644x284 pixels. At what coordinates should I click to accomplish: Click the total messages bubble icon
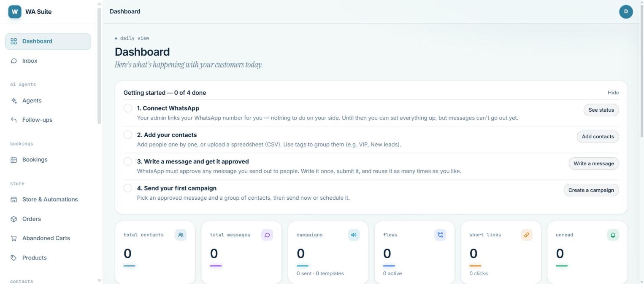(267, 235)
